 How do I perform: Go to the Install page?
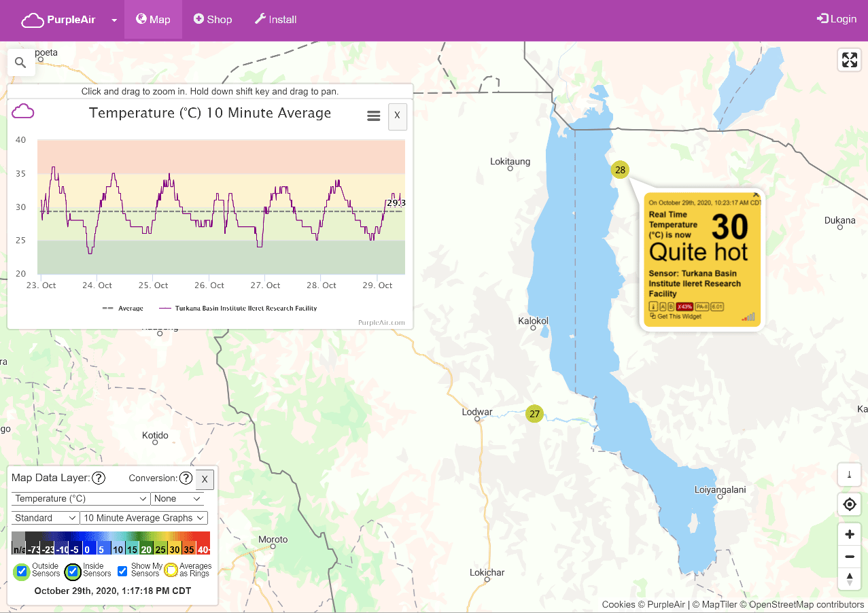[x=275, y=19]
